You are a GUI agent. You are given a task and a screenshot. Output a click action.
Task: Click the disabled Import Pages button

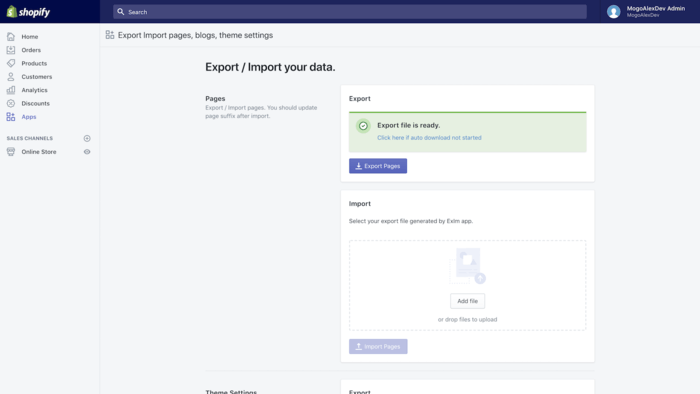[378, 347]
